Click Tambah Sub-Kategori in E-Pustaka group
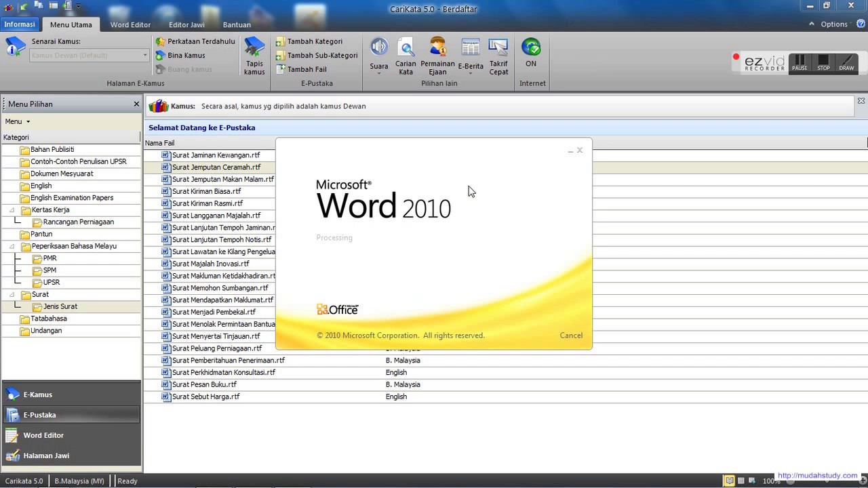The height and width of the screenshot is (488, 868). (316, 56)
